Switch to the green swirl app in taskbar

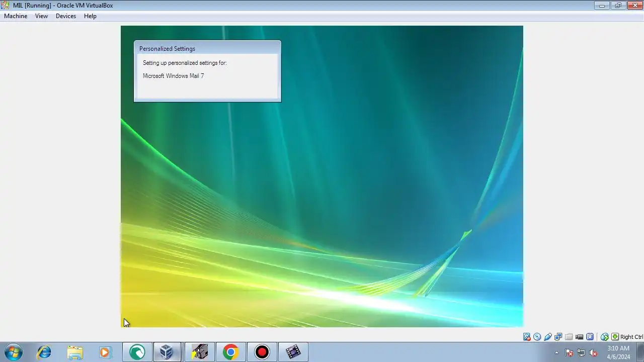coord(137,352)
